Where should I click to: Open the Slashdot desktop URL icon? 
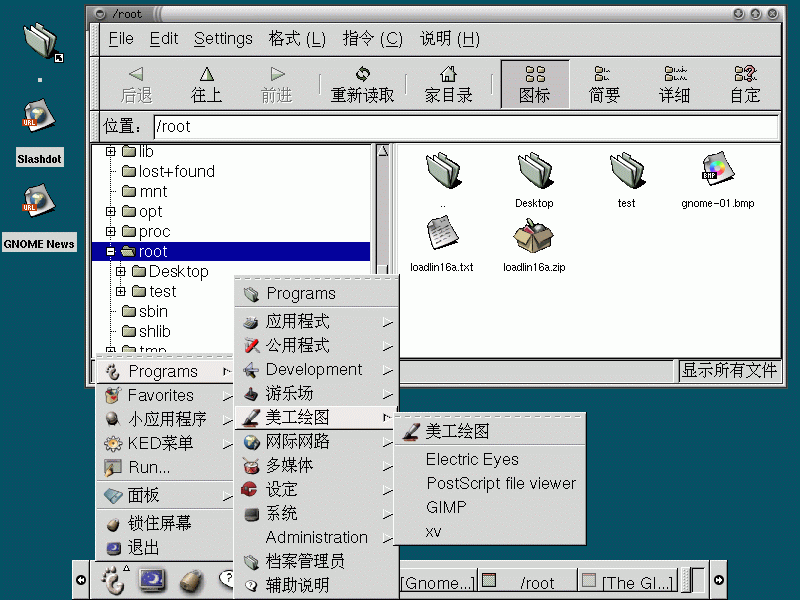tap(38, 115)
